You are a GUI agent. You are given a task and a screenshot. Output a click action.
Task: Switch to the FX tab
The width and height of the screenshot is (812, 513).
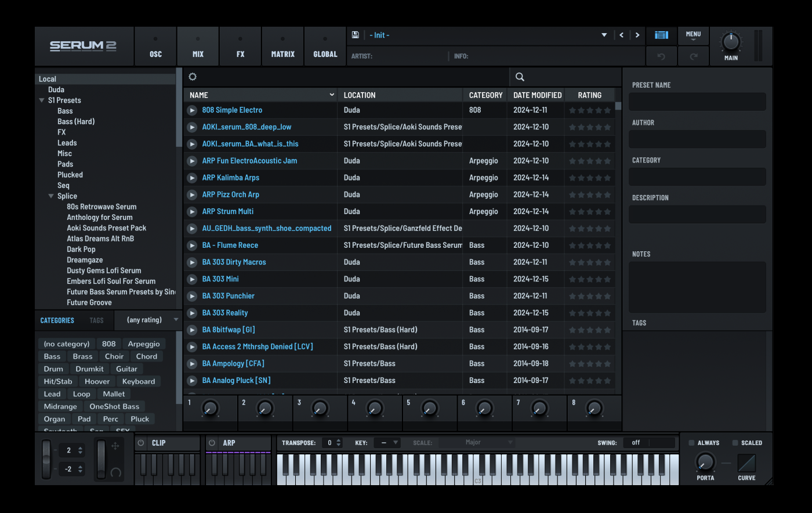tap(240, 46)
